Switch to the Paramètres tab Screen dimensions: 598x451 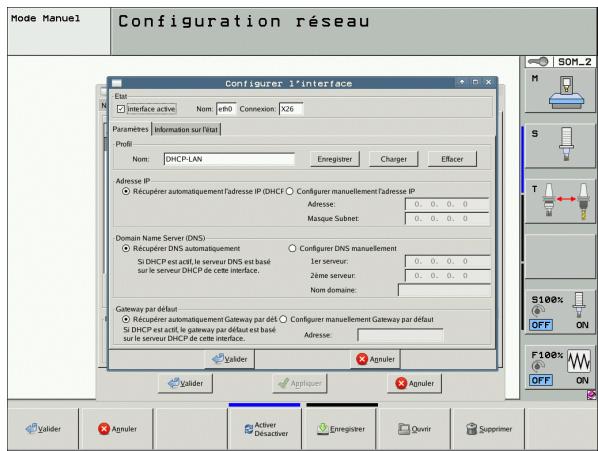[130, 129]
